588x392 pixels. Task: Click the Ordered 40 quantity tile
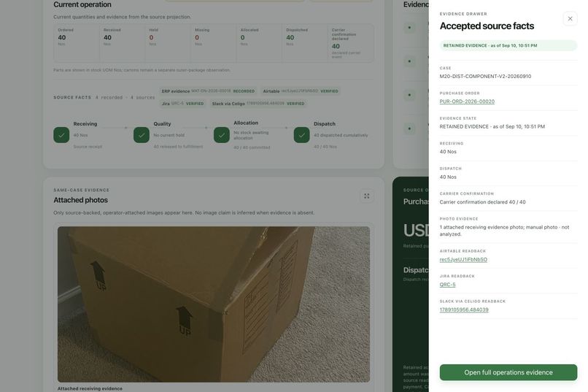pos(77,42)
